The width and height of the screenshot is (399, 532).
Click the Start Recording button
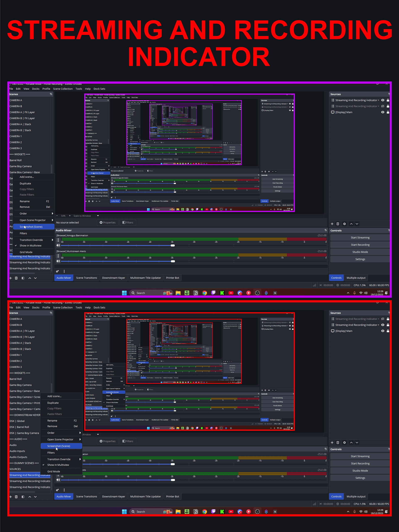click(x=360, y=245)
